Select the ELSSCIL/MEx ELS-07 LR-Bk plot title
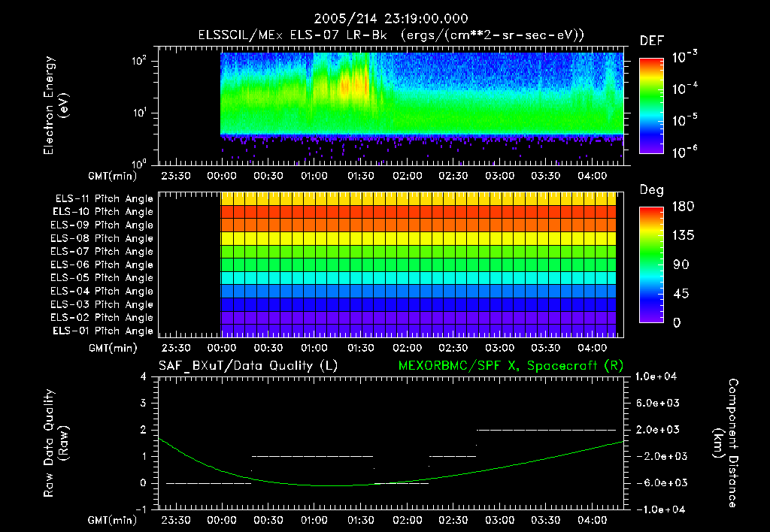 (391, 35)
